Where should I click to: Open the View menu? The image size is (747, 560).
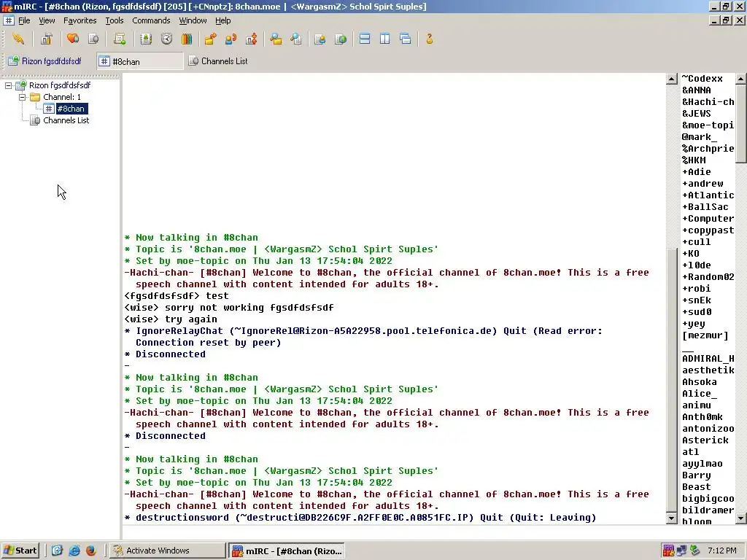[47, 20]
